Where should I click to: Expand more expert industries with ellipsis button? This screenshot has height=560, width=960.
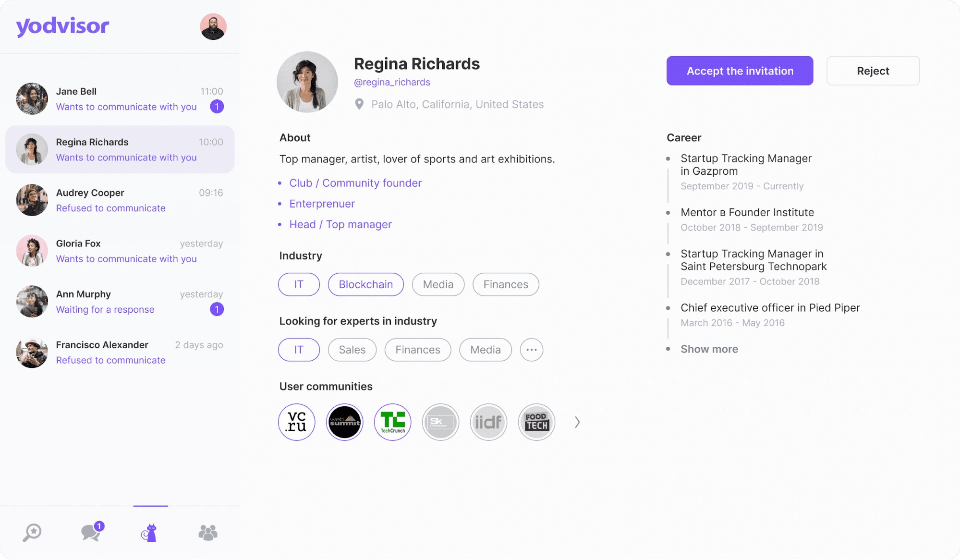point(532,350)
